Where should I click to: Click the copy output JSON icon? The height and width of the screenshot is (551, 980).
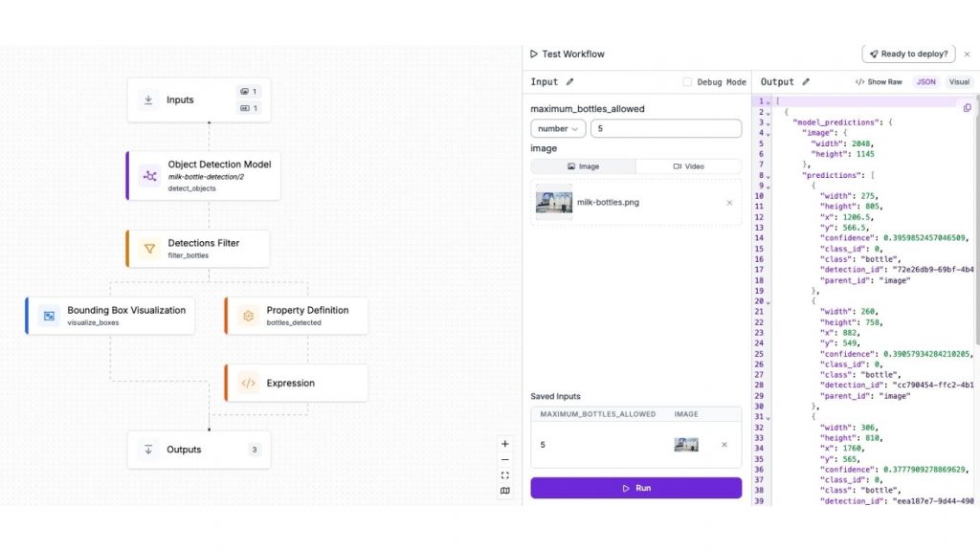966,108
